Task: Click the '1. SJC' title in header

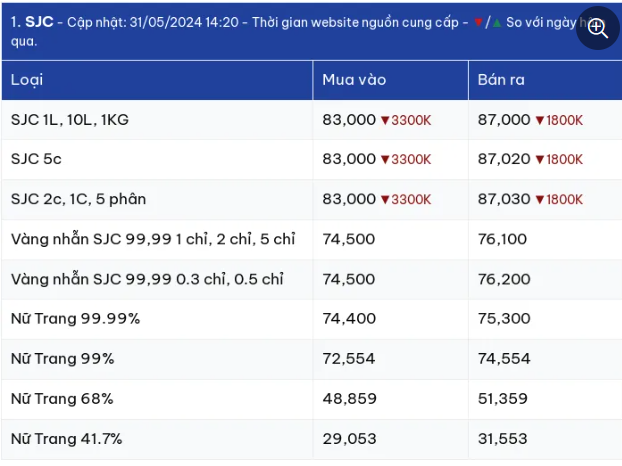Action: [x=32, y=22]
